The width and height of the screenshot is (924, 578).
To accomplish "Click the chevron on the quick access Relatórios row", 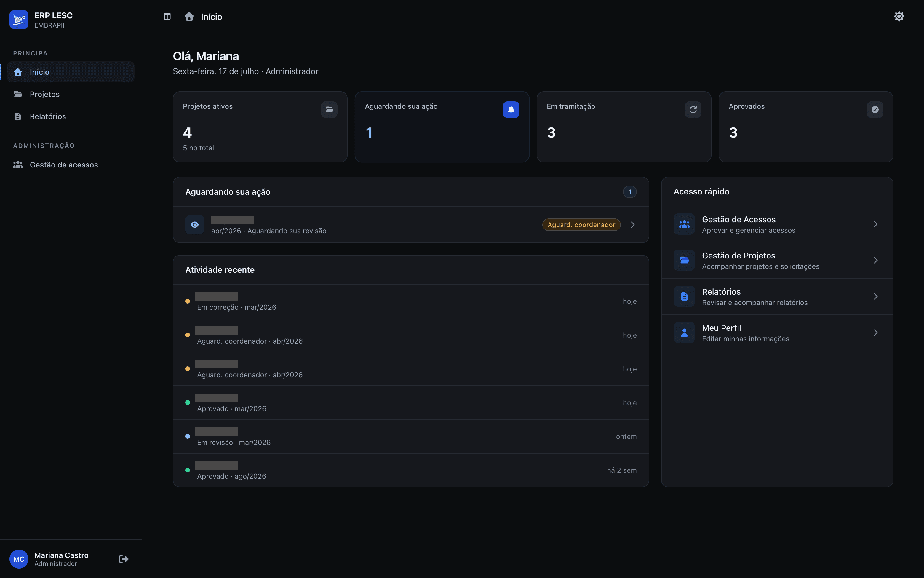I will pos(875,297).
